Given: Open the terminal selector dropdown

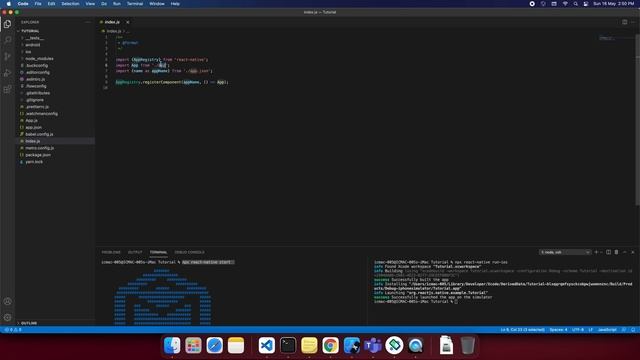Looking at the screenshot, I should coord(565,252).
